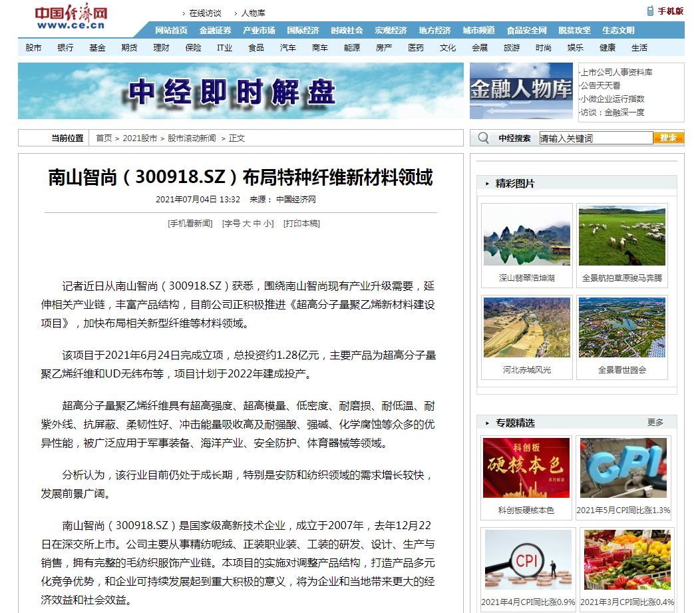
Task: Open the 在线访谈 arrow link
Action: pos(204,13)
